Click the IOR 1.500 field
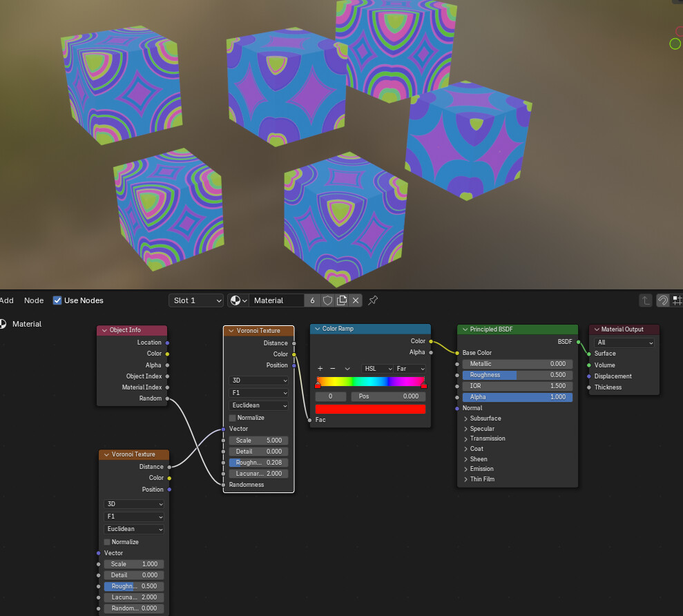Screen dimensions: 683x616 click(517, 386)
